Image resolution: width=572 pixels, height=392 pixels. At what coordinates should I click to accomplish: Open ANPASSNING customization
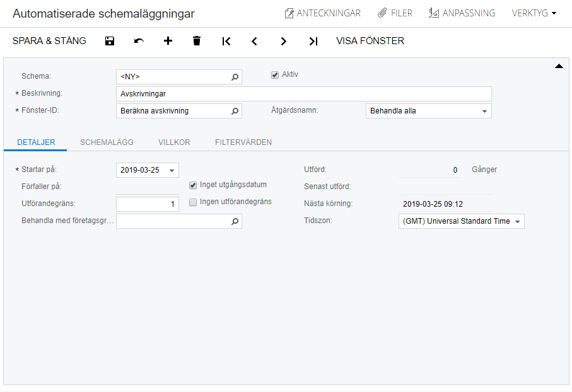tap(462, 13)
